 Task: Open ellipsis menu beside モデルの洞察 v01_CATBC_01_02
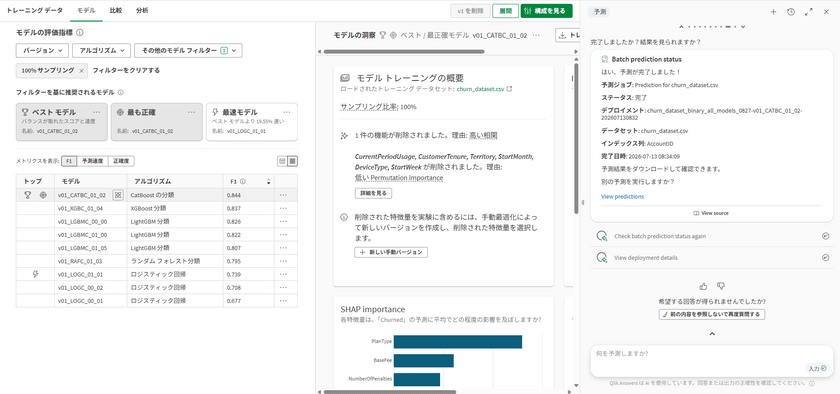coord(536,35)
